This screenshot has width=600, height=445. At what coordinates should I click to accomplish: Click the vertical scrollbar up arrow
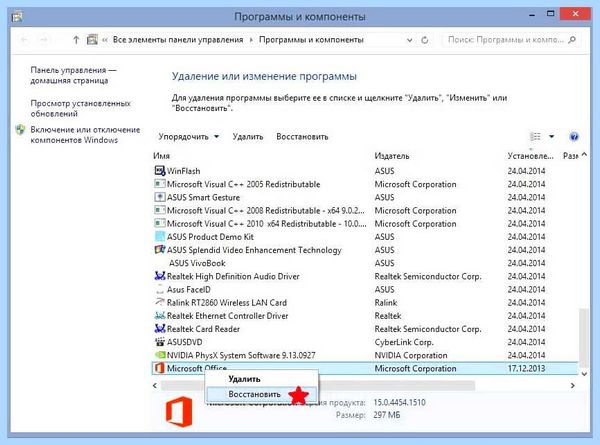click(x=584, y=155)
